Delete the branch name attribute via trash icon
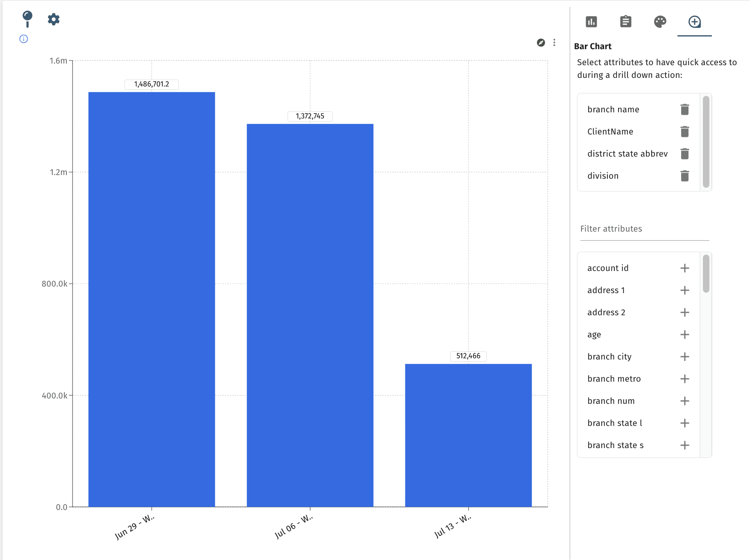 pos(684,109)
